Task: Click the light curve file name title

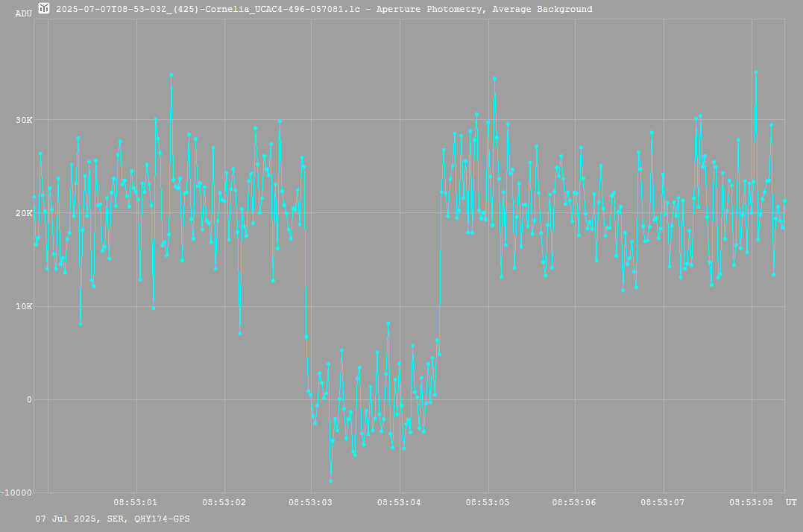Action: (324, 10)
